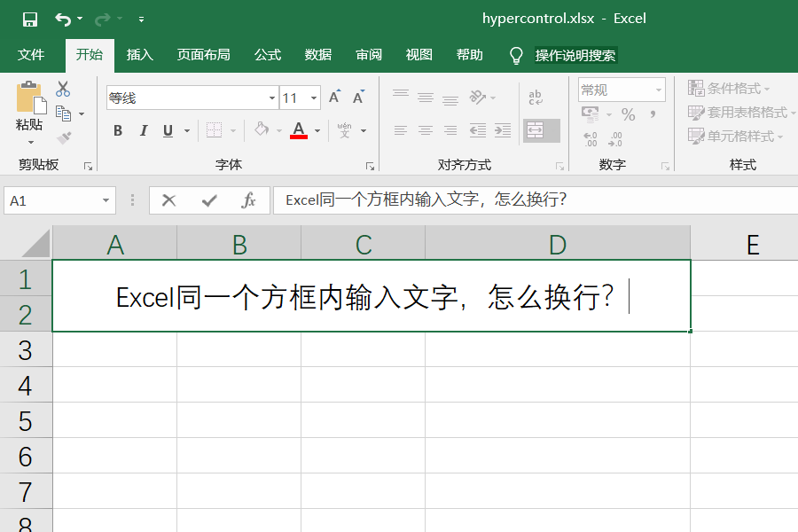Click the Cancel X in formula bar

coord(168,200)
